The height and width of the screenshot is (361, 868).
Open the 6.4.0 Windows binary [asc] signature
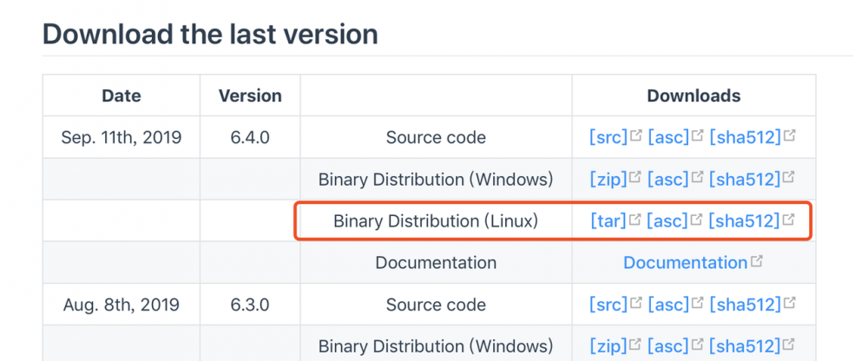tap(667, 180)
